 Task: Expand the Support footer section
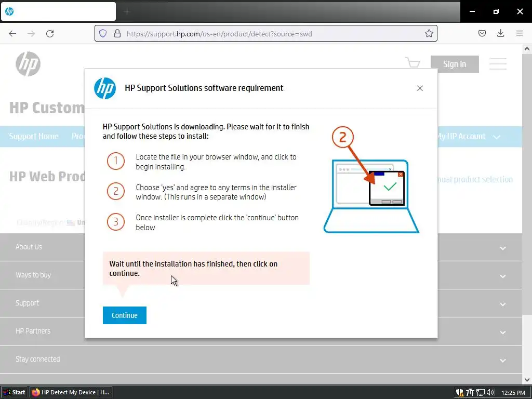point(261,303)
